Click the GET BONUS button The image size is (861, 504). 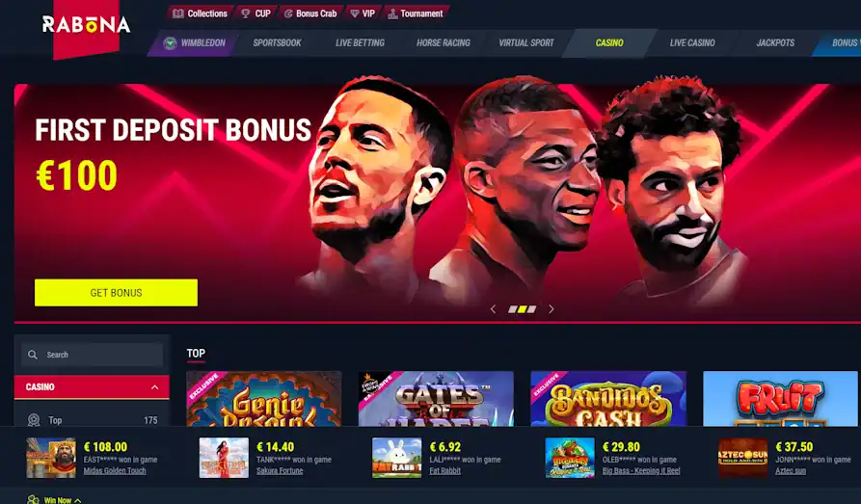pos(116,293)
